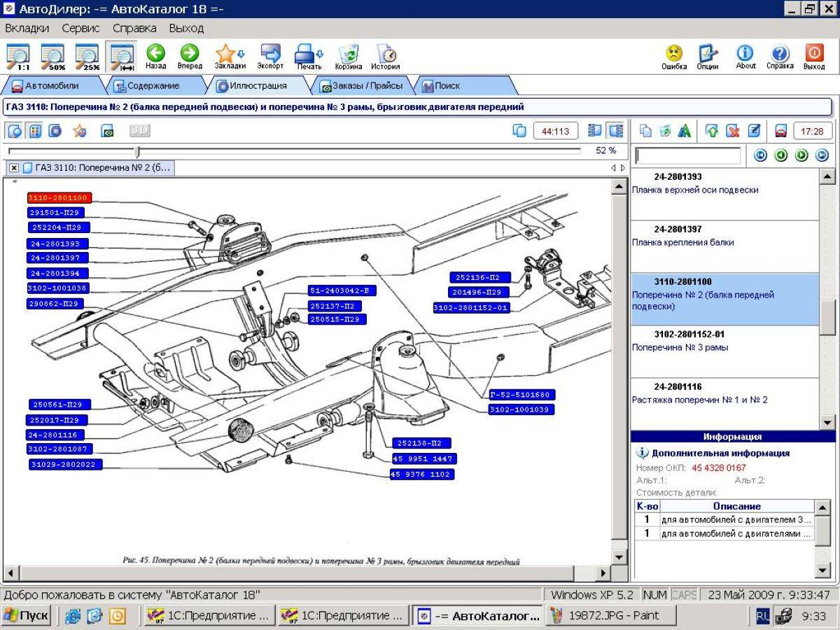
Task: Click the 24-2801116 part label on diagram
Action: (54, 435)
